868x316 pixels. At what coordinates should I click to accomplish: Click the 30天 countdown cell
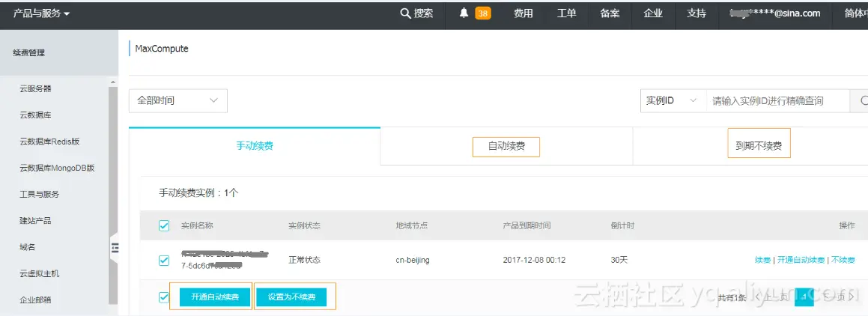click(x=619, y=260)
